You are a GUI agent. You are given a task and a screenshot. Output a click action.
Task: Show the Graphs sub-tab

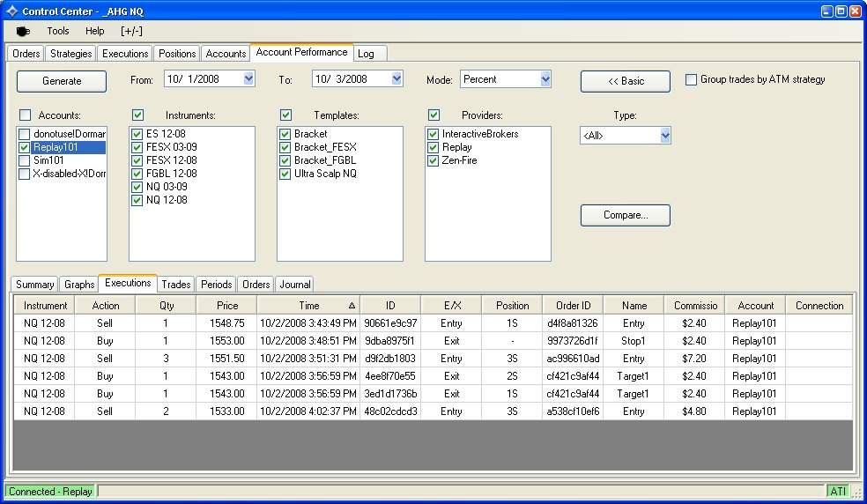(x=79, y=285)
